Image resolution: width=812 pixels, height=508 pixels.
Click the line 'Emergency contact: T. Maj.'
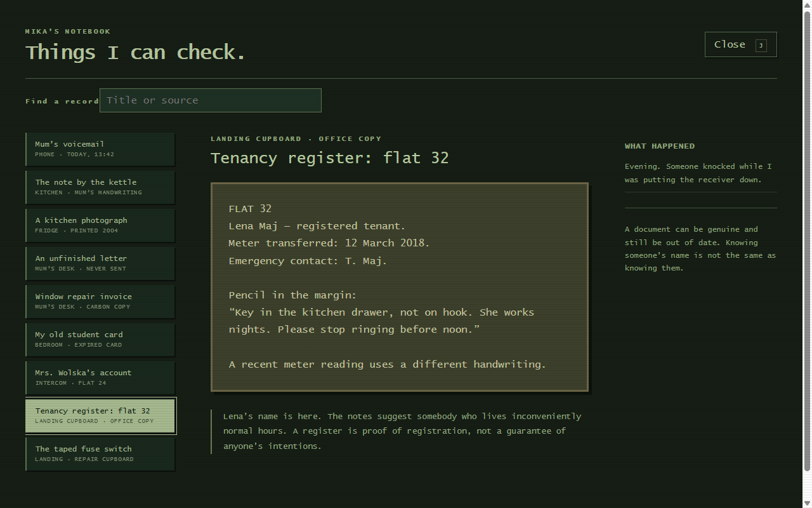(x=308, y=260)
